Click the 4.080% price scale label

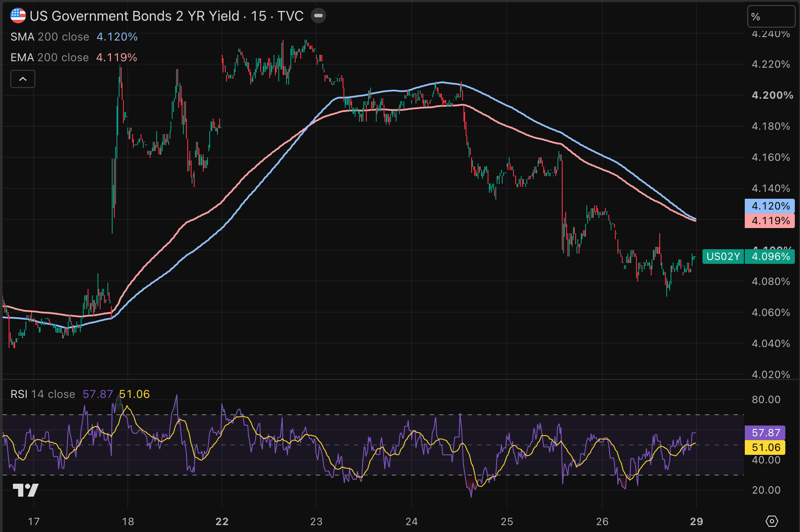click(771, 282)
